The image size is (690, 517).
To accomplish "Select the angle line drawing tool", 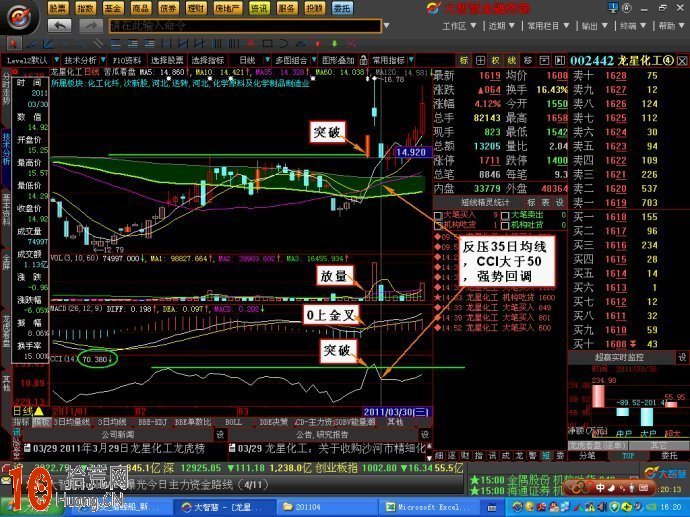I will click(x=48, y=44).
